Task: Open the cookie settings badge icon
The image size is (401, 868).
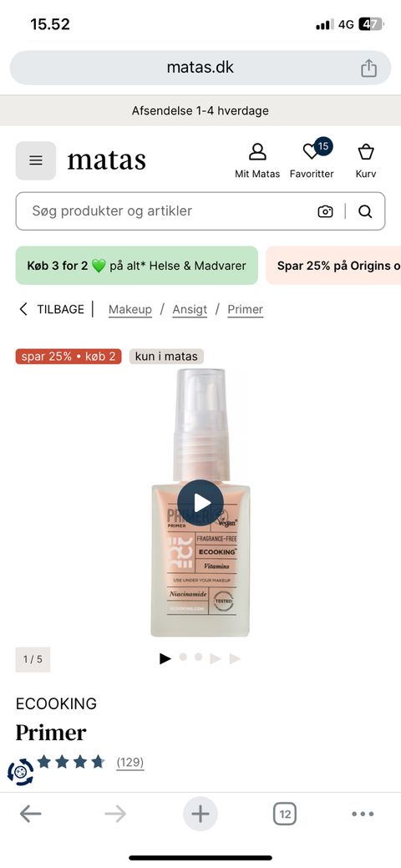Action: coord(21,772)
